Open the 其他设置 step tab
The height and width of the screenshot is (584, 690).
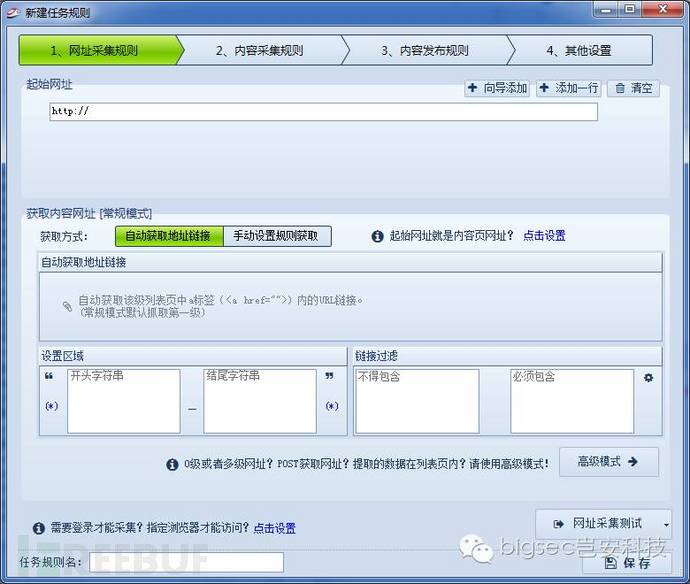click(579, 50)
